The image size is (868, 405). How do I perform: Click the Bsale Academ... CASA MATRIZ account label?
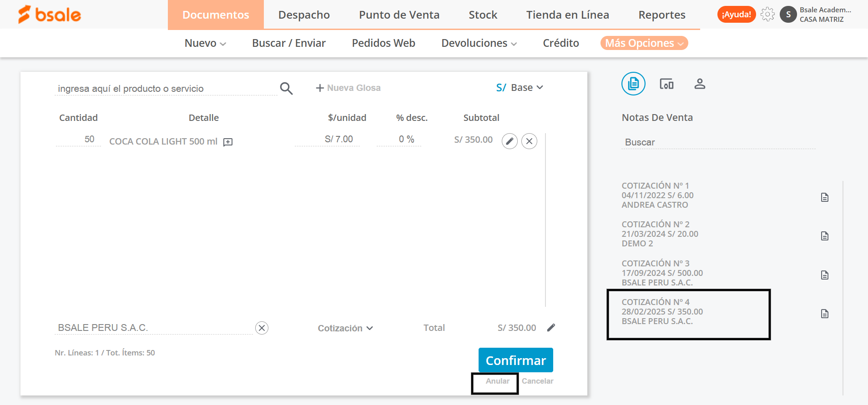825,15
